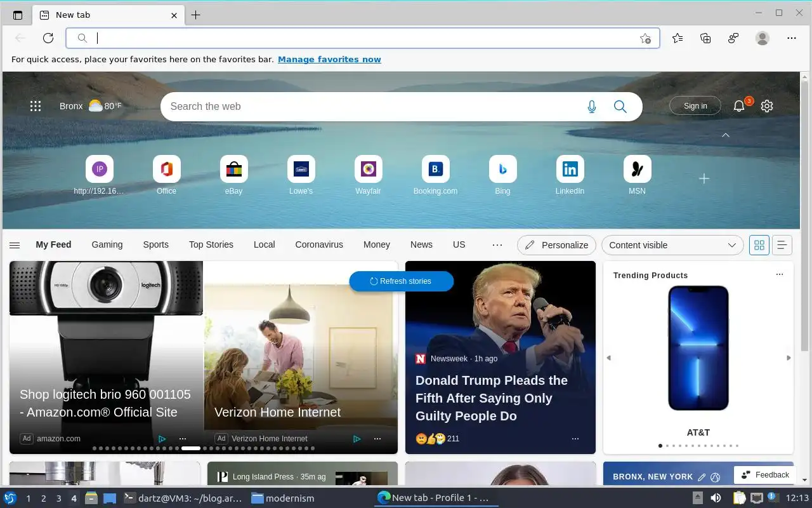Open the Content visible dropdown
Screen dimensions: 812x508
click(x=672, y=245)
